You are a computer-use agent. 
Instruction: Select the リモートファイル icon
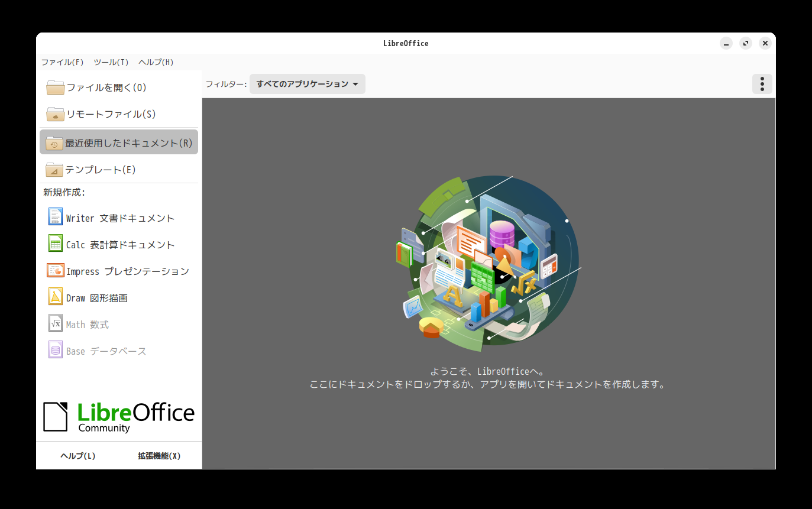pyautogui.click(x=54, y=114)
